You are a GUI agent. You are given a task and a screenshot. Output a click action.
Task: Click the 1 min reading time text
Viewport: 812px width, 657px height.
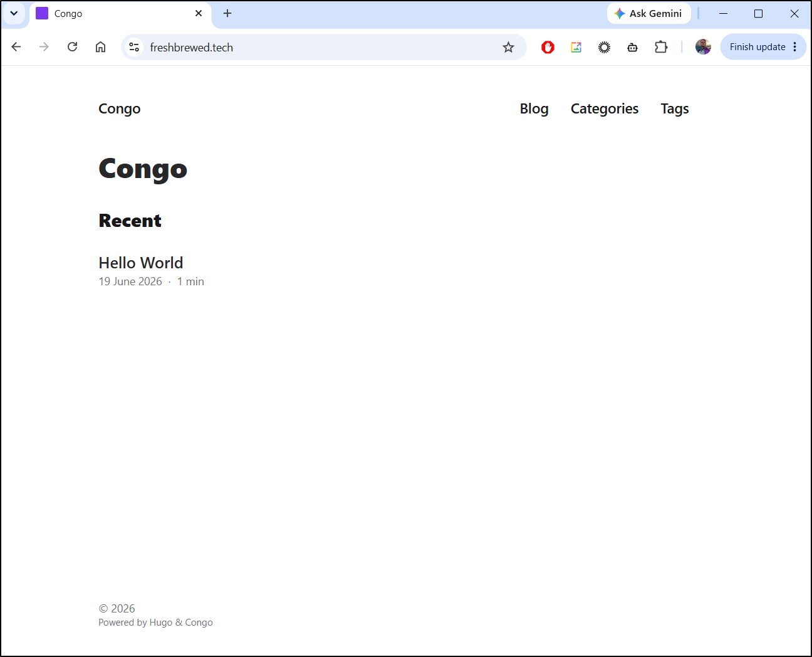(x=190, y=281)
